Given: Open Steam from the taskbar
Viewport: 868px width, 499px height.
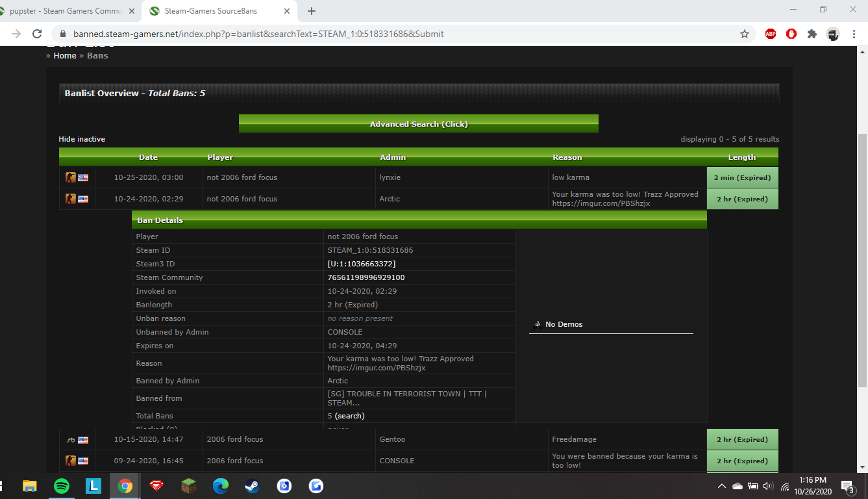Looking at the screenshot, I should coord(252,486).
